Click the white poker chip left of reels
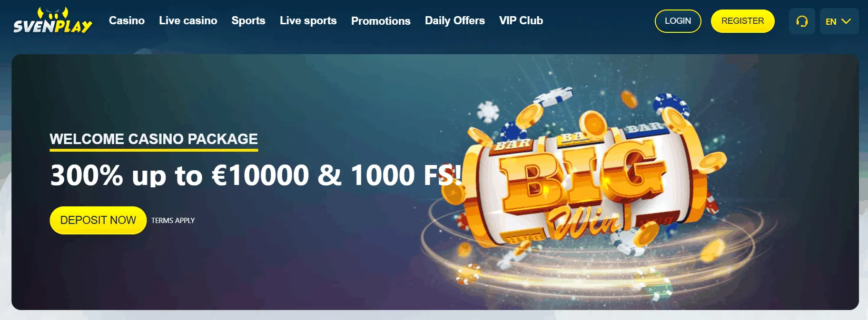This screenshot has width=868, height=320. point(488,112)
